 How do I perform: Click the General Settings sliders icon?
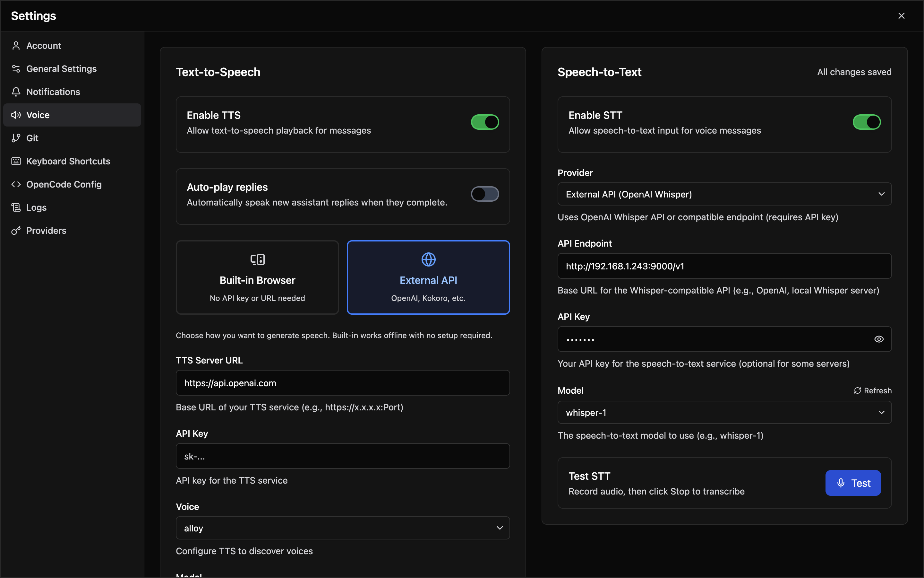click(16, 69)
